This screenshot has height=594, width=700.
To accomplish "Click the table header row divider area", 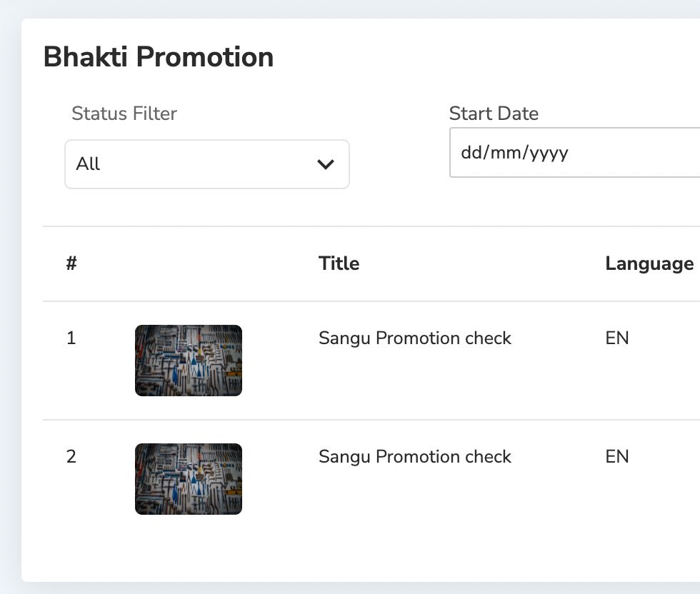I will (371, 301).
